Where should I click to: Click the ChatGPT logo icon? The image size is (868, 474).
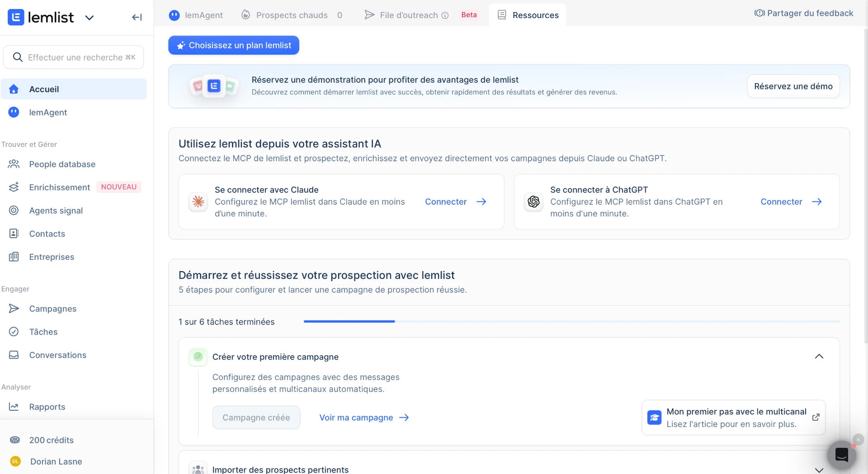point(533,202)
